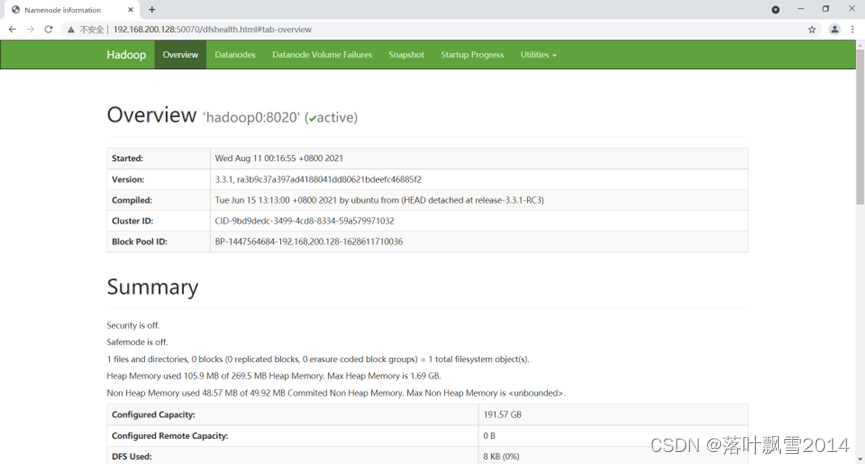Image resolution: width=865 pixels, height=464 pixels.
Task: Click the 'CID-9bd9dedc-3499...' value
Action: click(x=305, y=221)
